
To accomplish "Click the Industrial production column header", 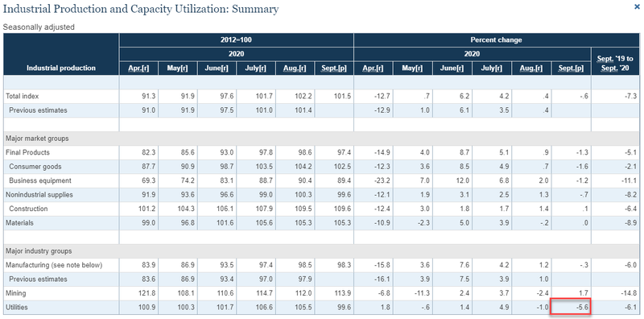I will point(61,68).
